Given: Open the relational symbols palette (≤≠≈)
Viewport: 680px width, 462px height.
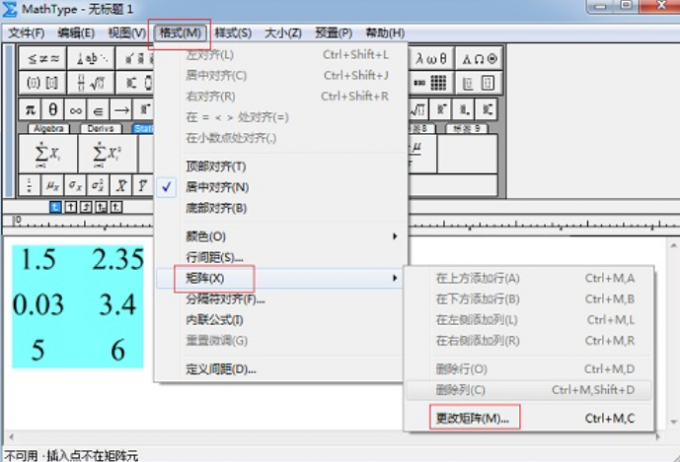Looking at the screenshot, I should pyautogui.click(x=42, y=59).
